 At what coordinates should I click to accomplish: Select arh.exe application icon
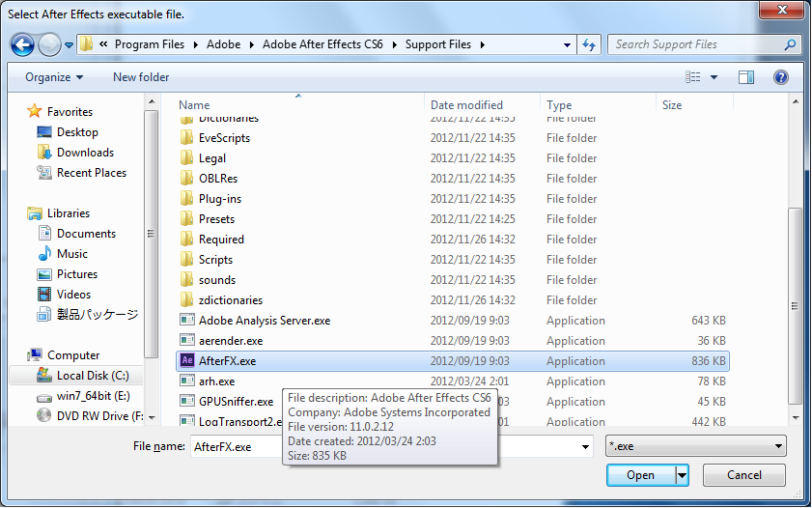click(x=187, y=381)
